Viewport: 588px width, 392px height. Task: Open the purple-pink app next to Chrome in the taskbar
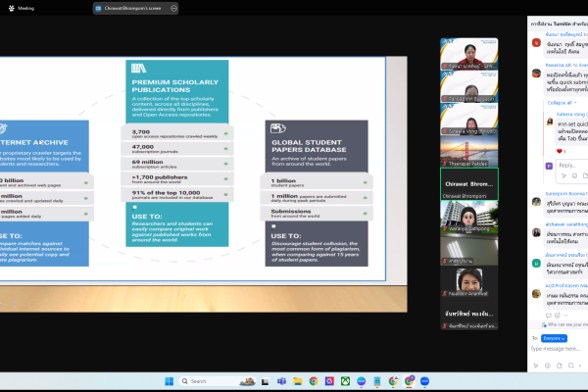pyautogui.click(x=329, y=381)
